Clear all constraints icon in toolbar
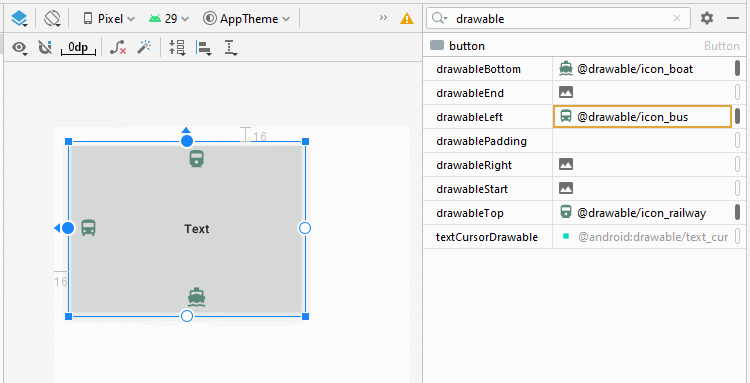 118,47
